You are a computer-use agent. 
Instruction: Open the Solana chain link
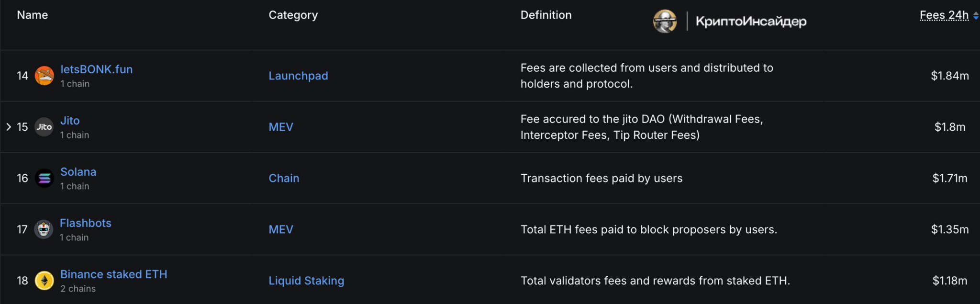point(78,172)
